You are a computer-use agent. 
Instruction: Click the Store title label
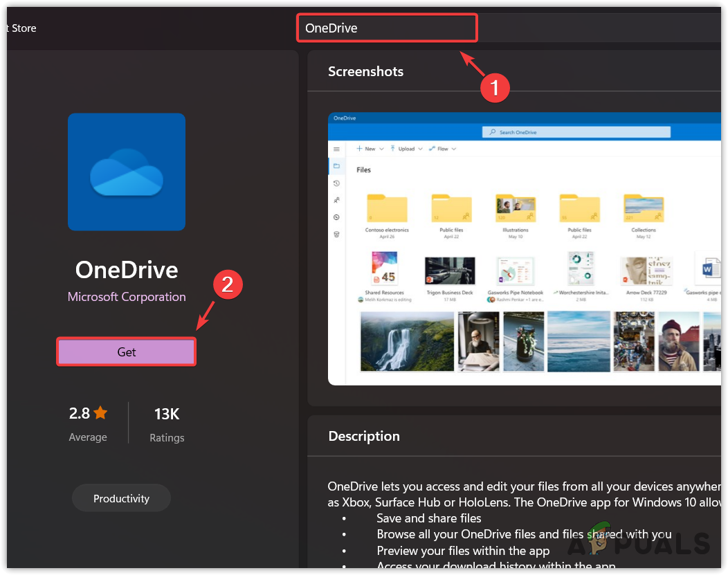point(22,28)
